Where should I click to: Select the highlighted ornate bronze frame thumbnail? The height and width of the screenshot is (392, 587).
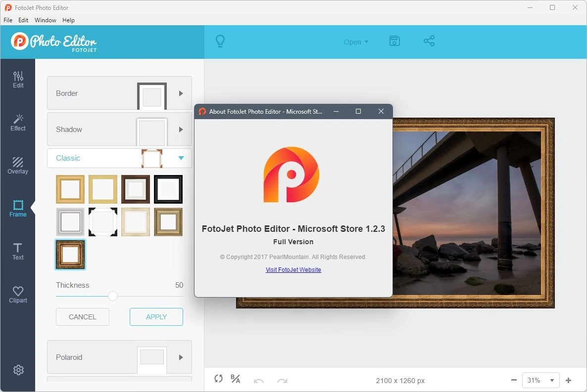70,255
